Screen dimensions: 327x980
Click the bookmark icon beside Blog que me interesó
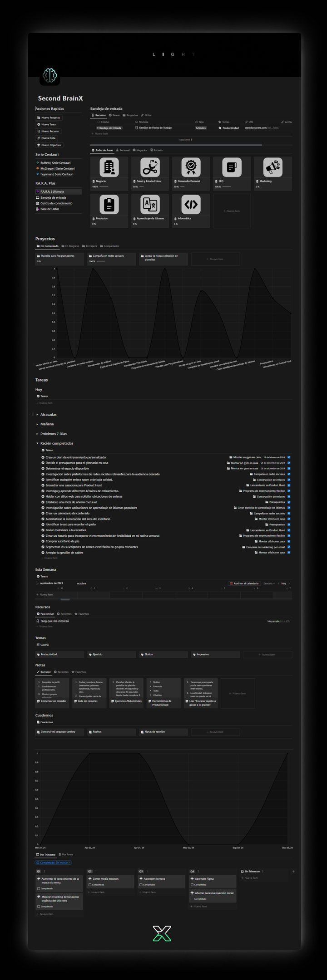coord(38,621)
